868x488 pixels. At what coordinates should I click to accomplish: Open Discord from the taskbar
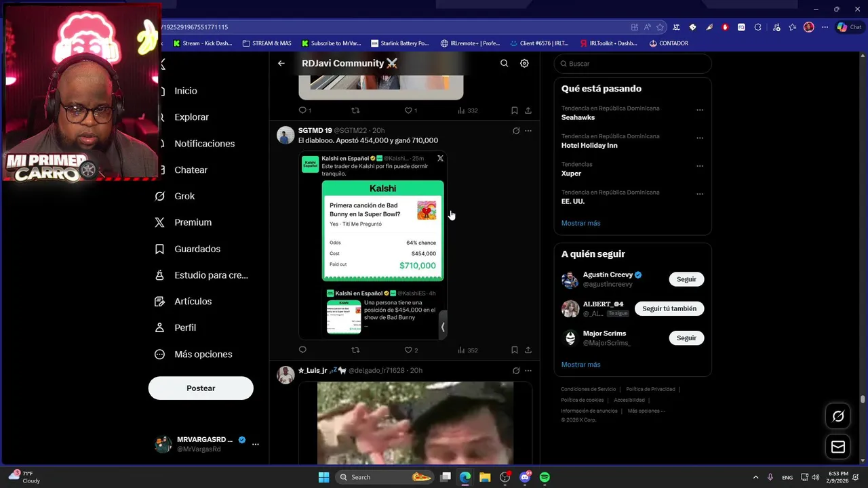click(x=525, y=477)
